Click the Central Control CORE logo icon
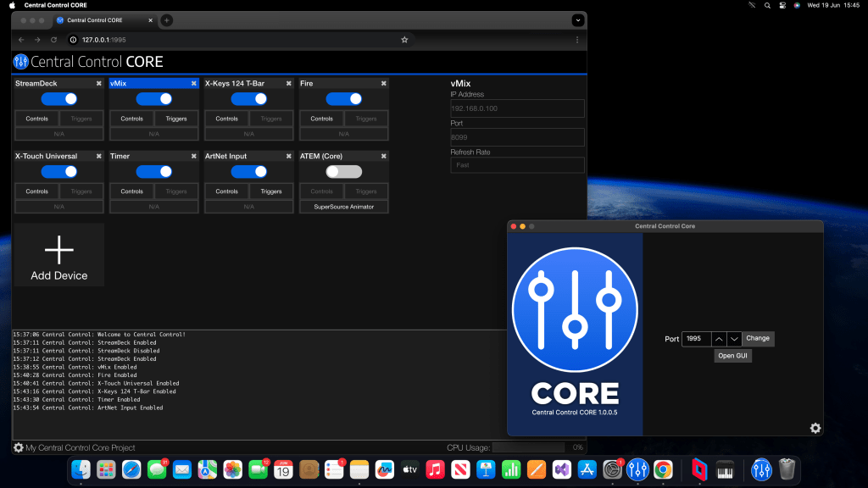868x488 pixels. [21, 62]
